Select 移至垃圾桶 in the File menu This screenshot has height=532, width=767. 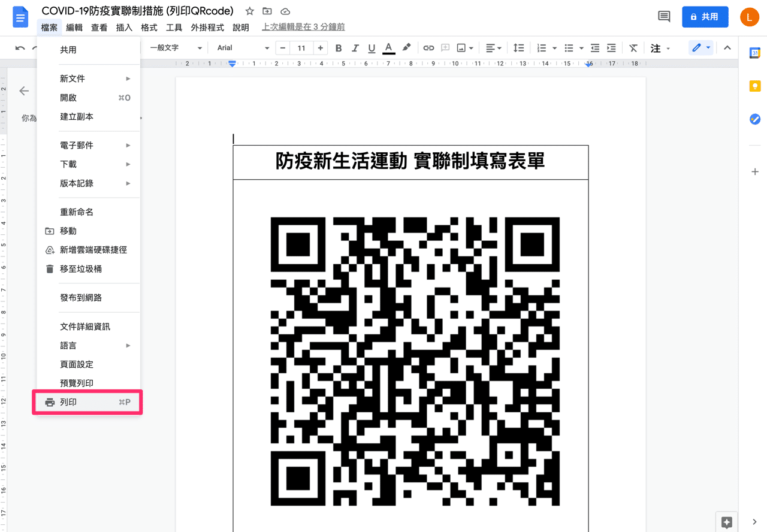(x=88, y=269)
